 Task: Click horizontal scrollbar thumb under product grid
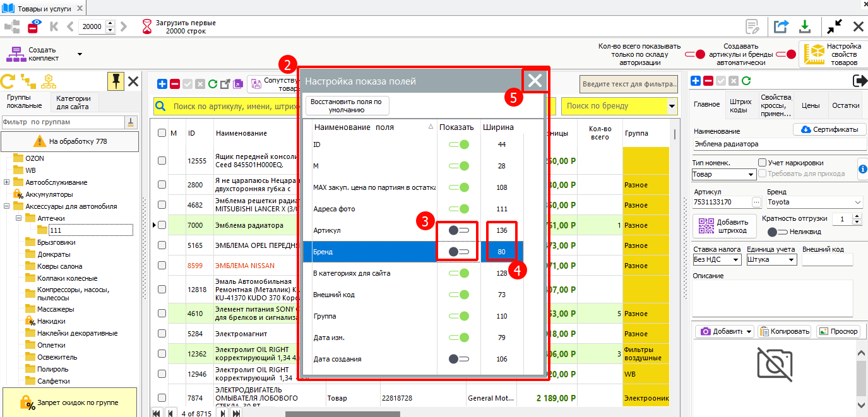click(343, 413)
